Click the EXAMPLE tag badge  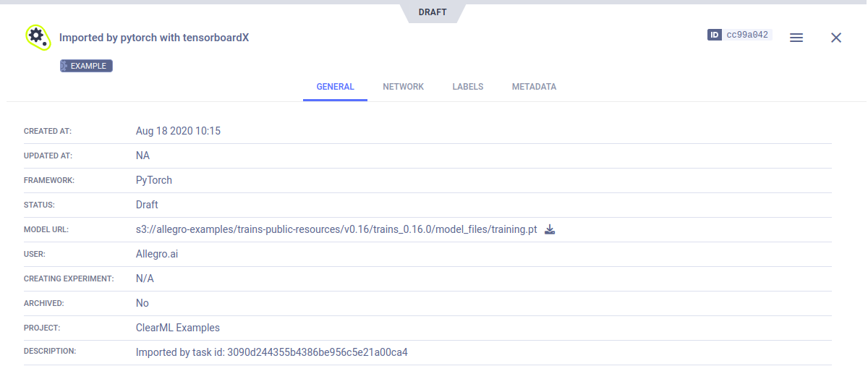tap(86, 66)
